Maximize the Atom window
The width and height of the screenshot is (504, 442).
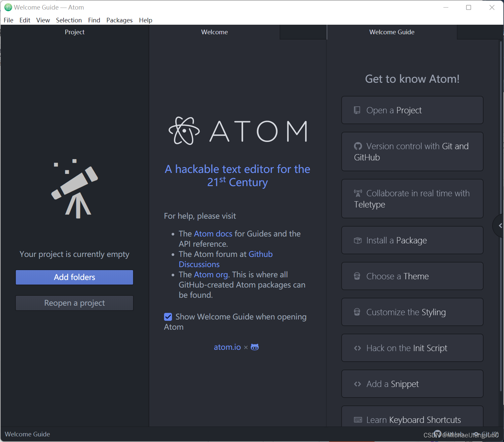[x=468, y=8]
